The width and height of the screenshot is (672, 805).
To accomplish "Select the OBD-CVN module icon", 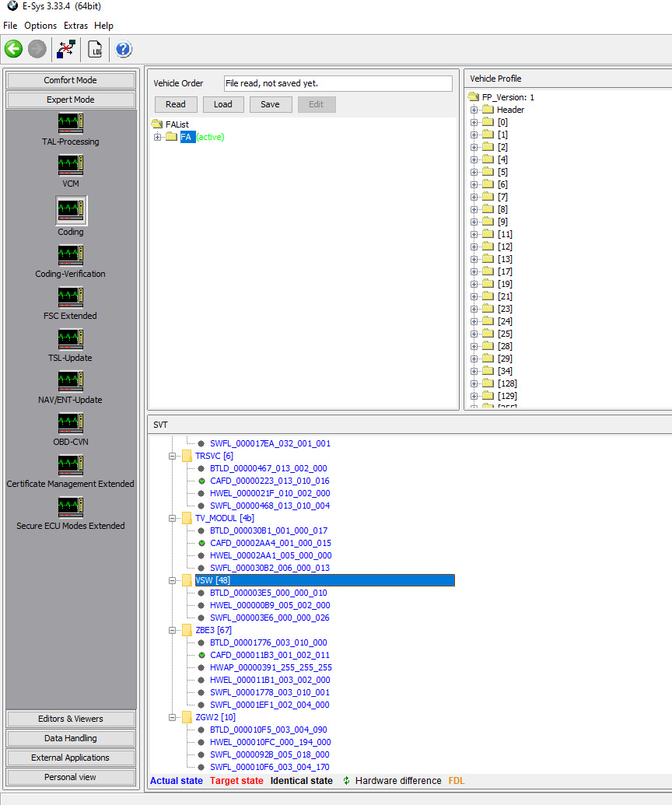I will tap(71, 423).
